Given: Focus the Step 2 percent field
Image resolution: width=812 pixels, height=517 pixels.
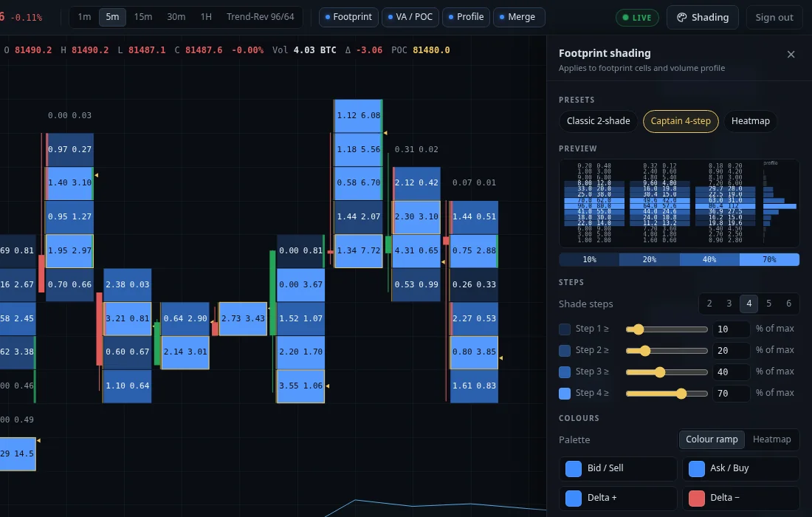Looking at the screenshot, I should tap(732, 351).
